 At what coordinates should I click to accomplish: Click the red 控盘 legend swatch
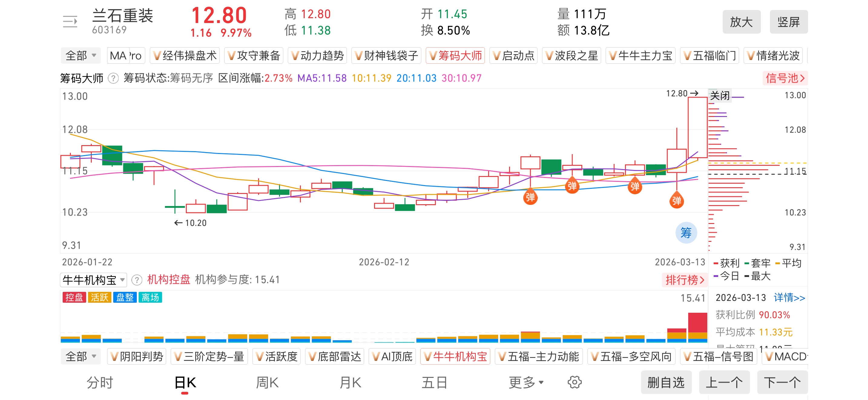[x=74, y=297]
